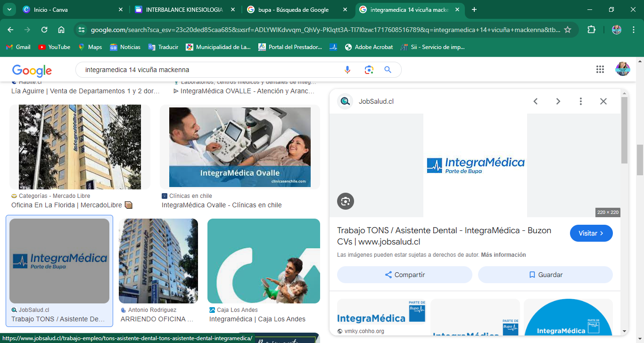This screenshot has width=644, height=343.
Task: Close the bupa Google search tab
Action: (345, 9)
